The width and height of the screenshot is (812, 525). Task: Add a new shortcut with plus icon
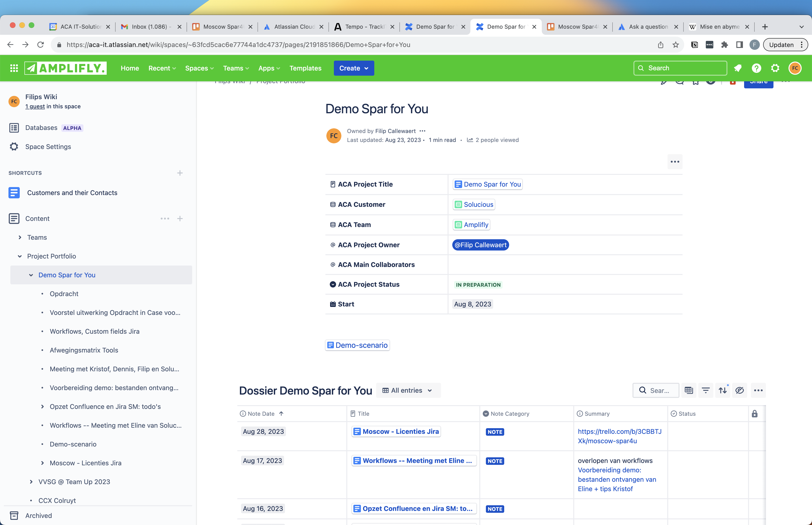[x=180, y=173]
